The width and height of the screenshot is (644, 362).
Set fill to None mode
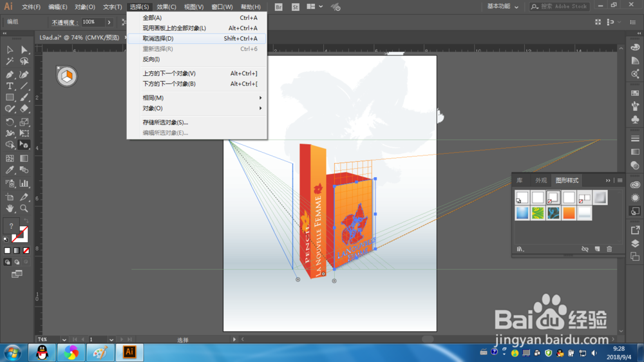point(26,250)
